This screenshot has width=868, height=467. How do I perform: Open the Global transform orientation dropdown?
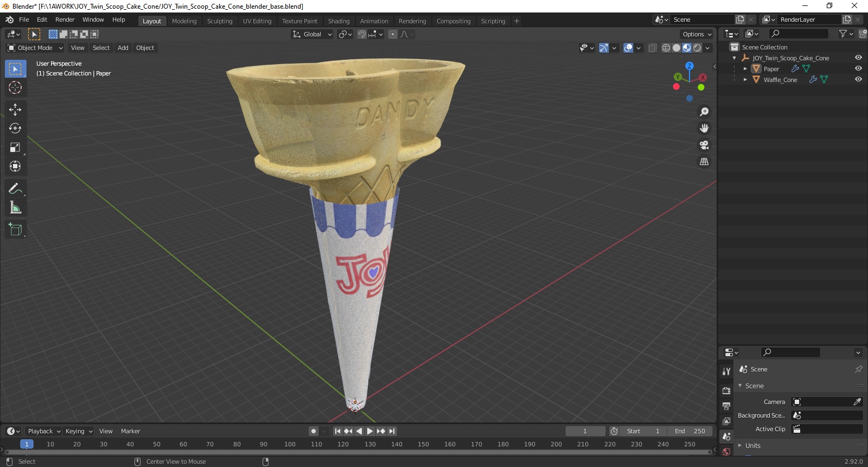[312, 34]
